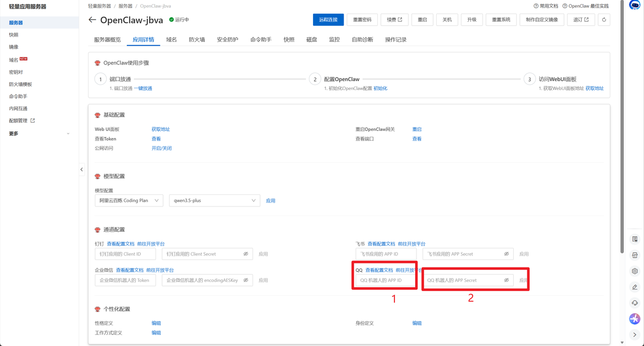Click 查看 next to 查看Token
The image size is (644, 346).
coord(156,139)
